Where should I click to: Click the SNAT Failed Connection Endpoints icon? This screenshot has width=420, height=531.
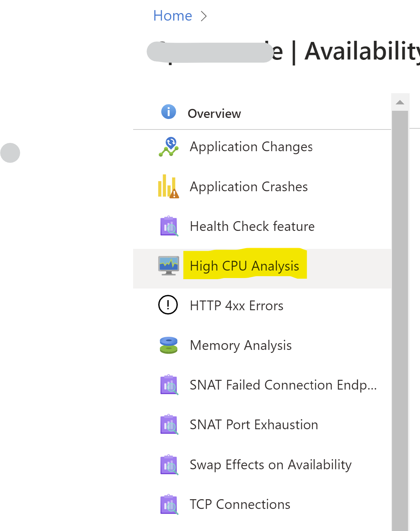[x=169, y=385]
